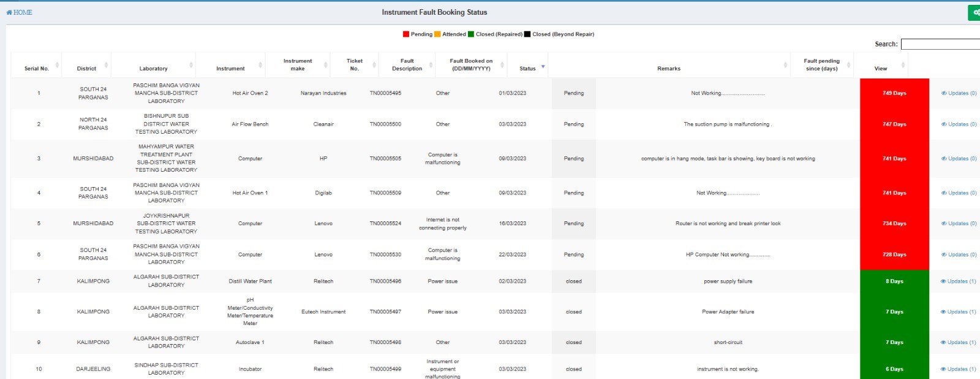Sort by Fault Description column
Screen dimensions: 980x379
(407, 65)
